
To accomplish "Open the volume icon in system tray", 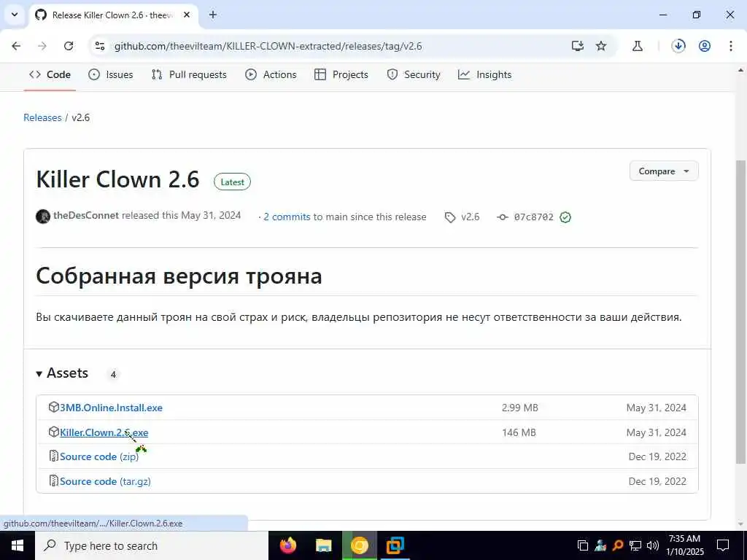I will 653,545.
